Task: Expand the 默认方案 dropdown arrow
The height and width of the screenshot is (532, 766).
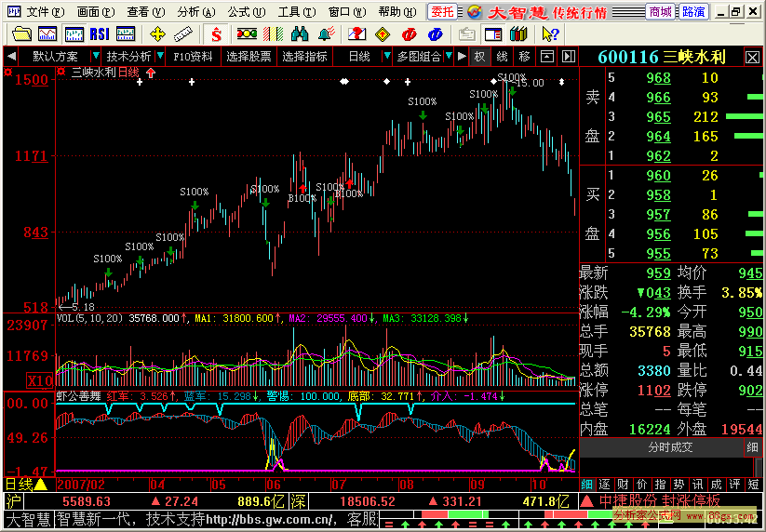Action: tap(96, 57)
